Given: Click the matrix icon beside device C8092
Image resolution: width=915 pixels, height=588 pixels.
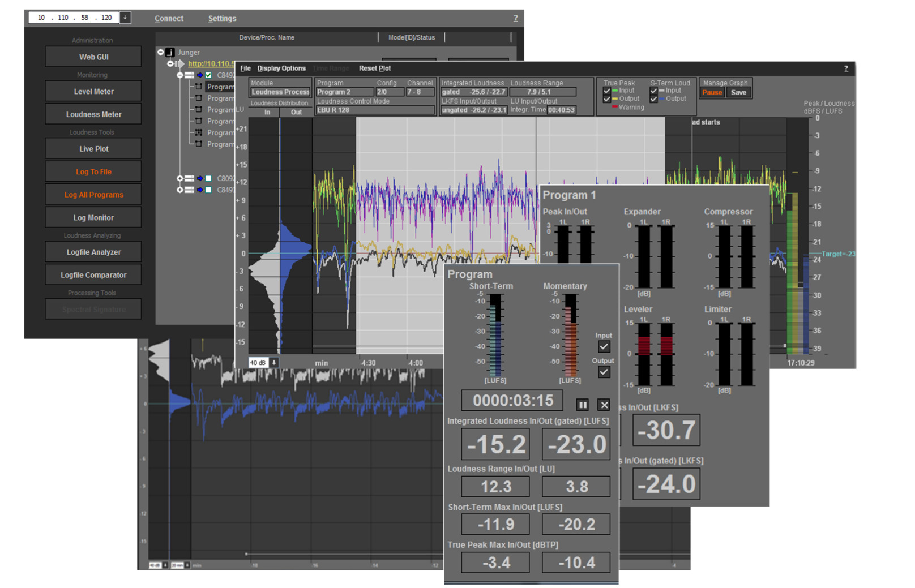Looking at the screenshot, I should [189, 178].
